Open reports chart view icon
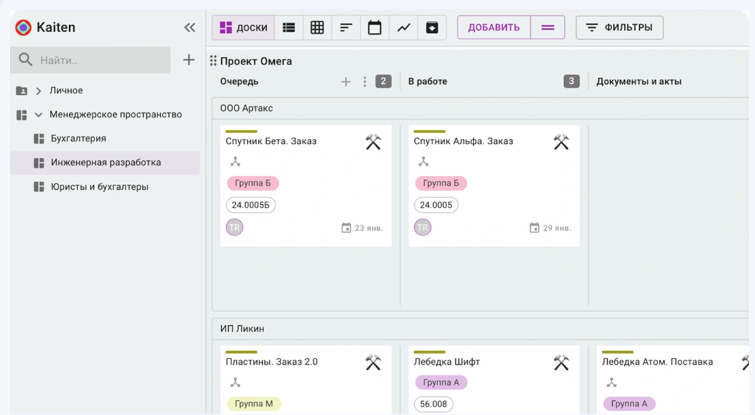755x415 pixels. (x=404, y=27)
